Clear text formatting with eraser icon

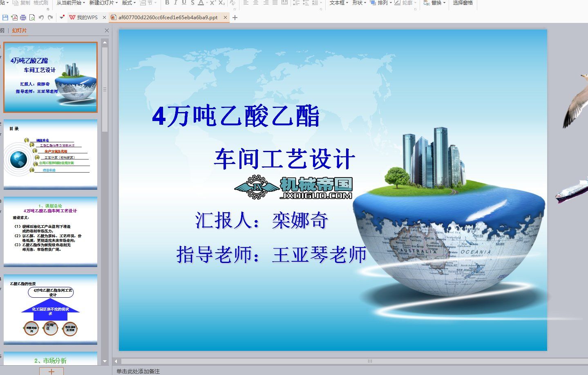point(233,2)
